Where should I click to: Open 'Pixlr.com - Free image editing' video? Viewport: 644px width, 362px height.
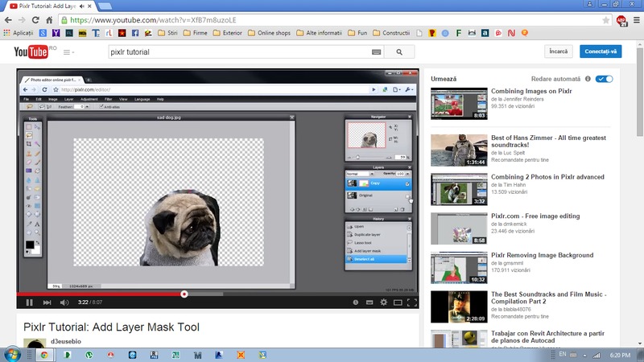pyautogui.click(x=535, y=216)
